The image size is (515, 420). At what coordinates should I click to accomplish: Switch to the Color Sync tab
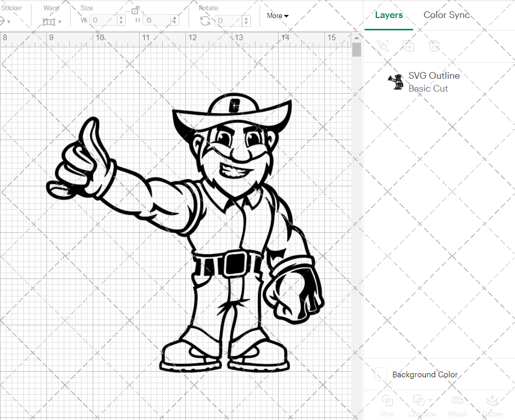click(x=447, y=15)
